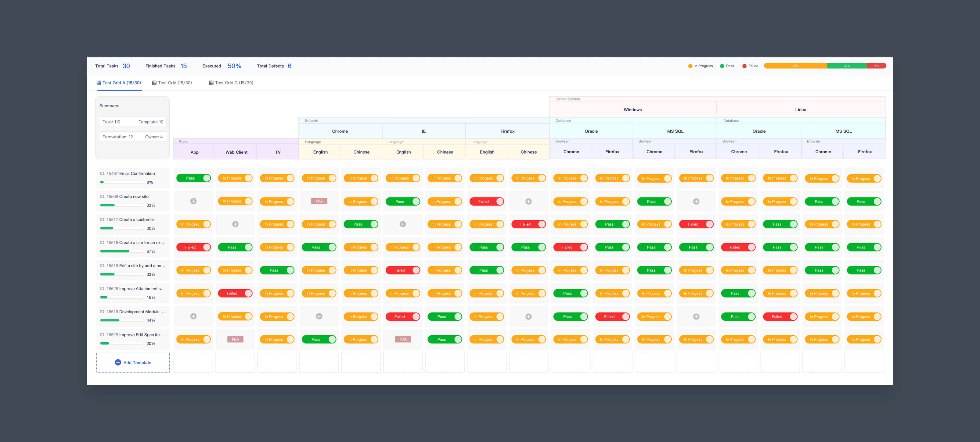
Task: Click N/A badge for Improve Edit Spec IE English
Action: 403,339
